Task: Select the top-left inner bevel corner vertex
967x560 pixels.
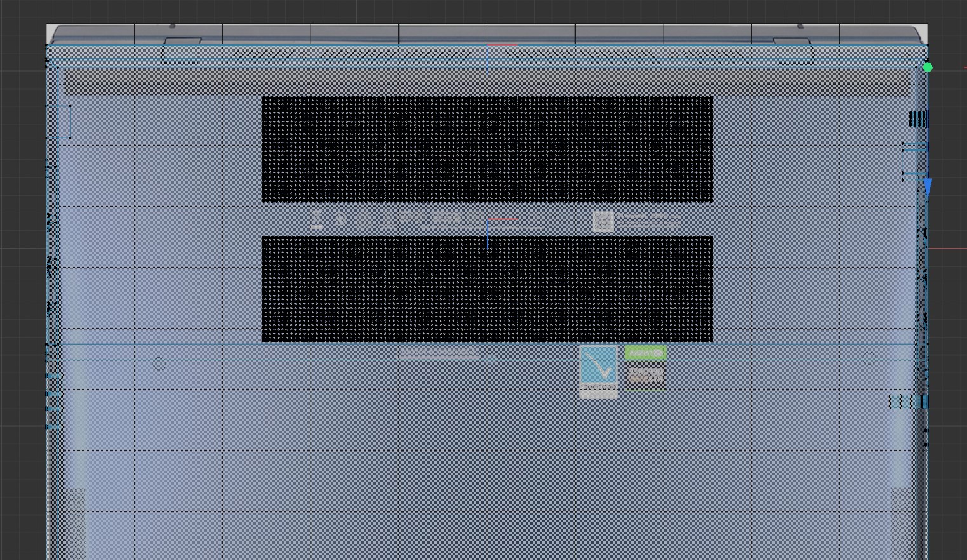Action: (58, 67)
